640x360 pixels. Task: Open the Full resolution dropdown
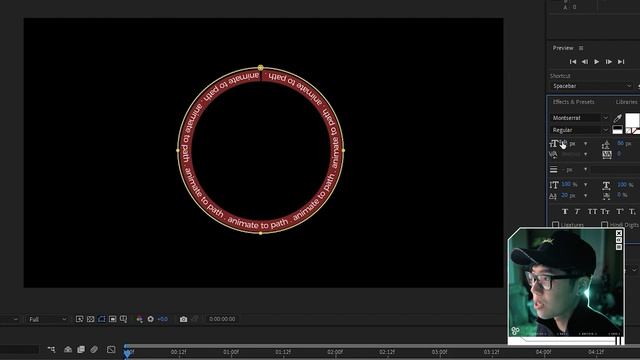click(47, 319)
